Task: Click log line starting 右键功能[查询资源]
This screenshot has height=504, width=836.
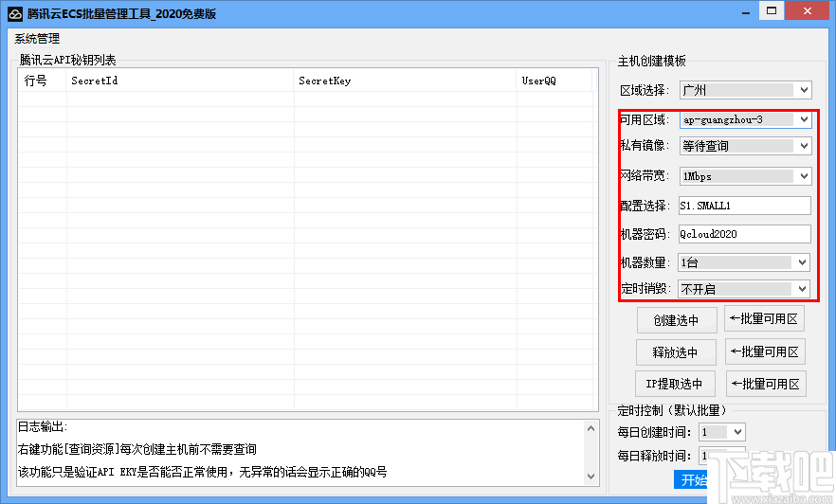Action: 137,450
